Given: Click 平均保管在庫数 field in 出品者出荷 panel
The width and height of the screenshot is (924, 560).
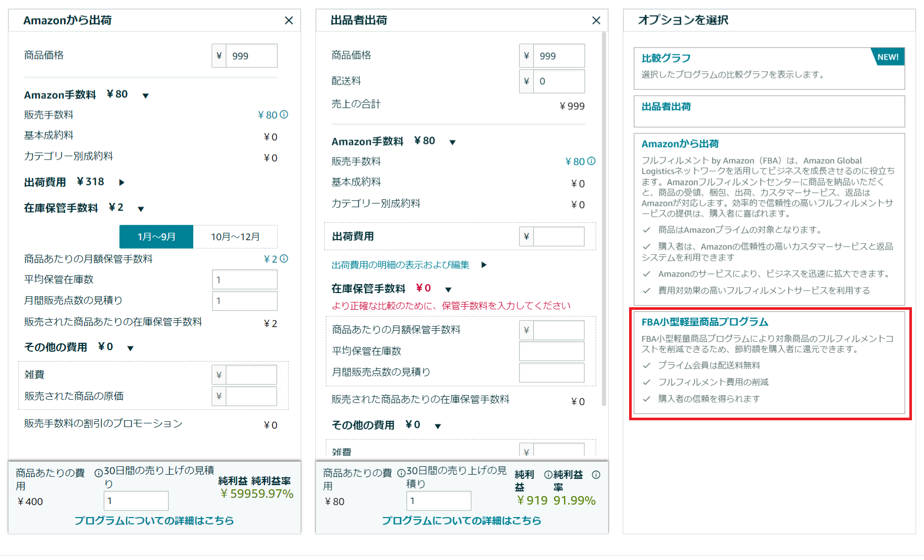Looking at the screenshot, I should [552, 351].
